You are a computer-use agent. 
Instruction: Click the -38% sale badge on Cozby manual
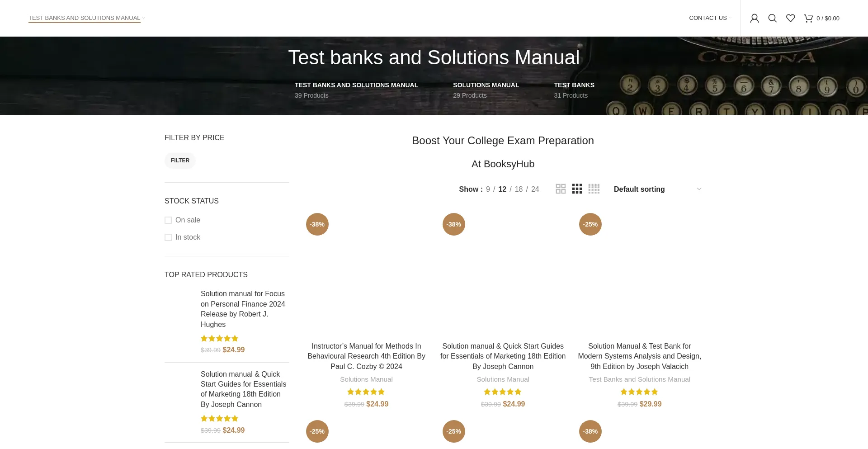[x=317, y=224]
